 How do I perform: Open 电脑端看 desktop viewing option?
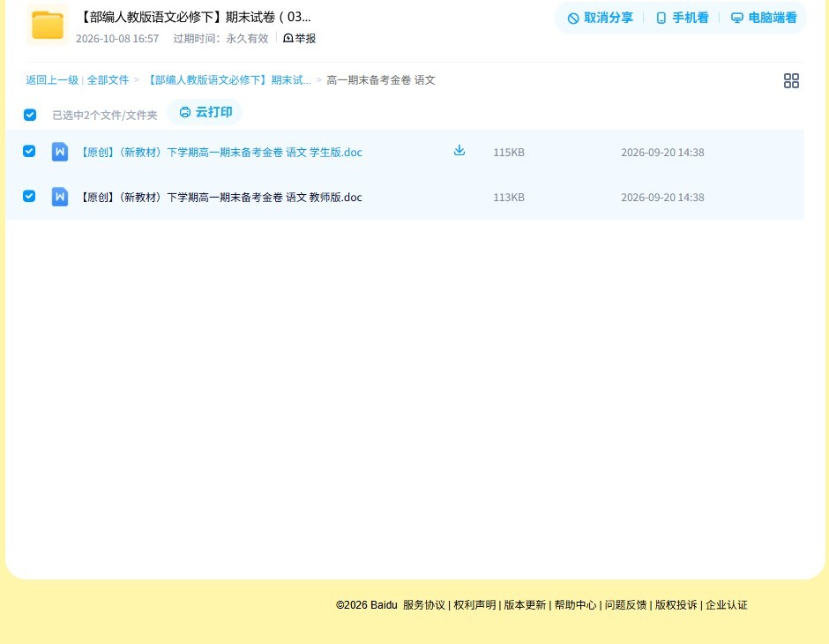click(x=764, y=18)
